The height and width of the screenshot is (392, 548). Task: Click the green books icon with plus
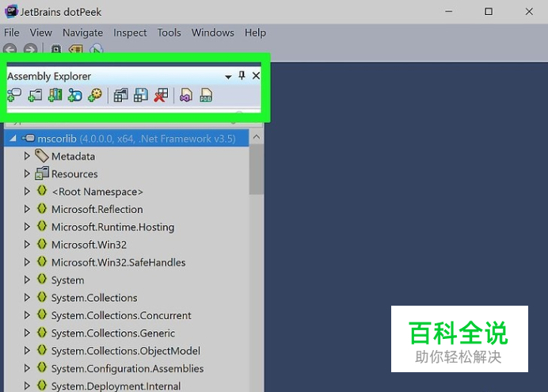[x=55, y=95]
